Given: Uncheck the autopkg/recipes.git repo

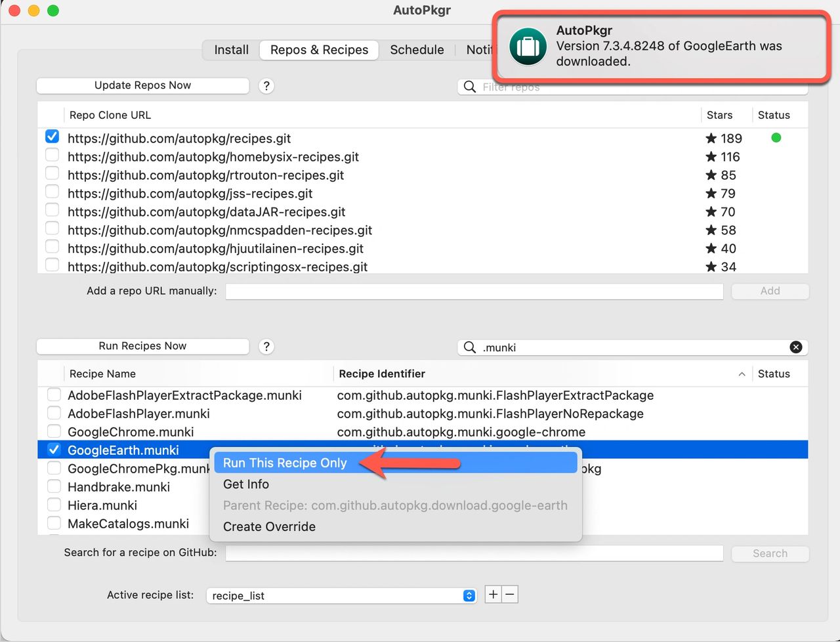Looking at the screenshot, I should click(x=52, y=137).
